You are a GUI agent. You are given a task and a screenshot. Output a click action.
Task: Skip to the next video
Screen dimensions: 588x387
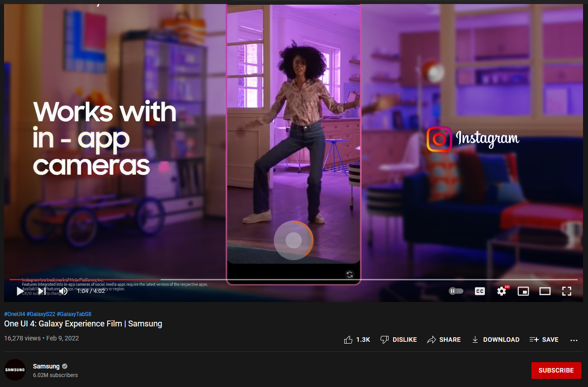(42, 291)
